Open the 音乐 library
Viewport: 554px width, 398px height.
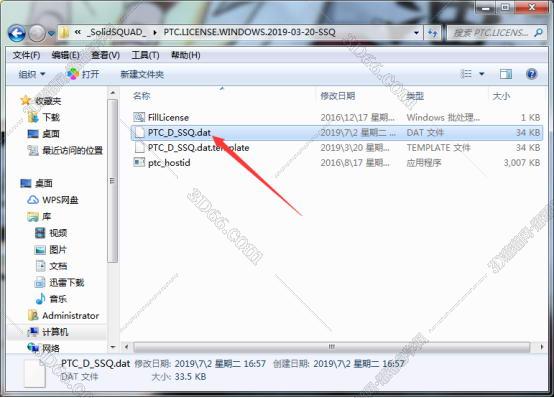tap(58, 299)
